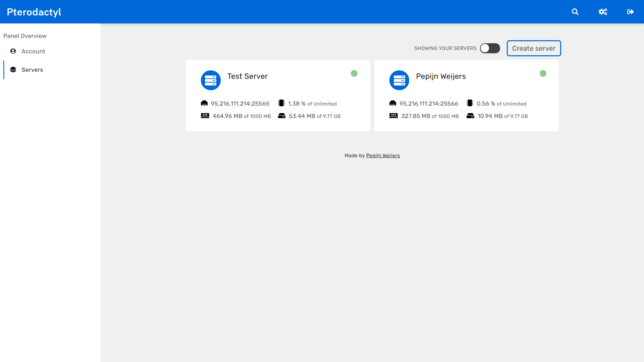This screenshot has height=362, width=644.
Task: Click the Pterodactyl logo title
Action: 34,12
